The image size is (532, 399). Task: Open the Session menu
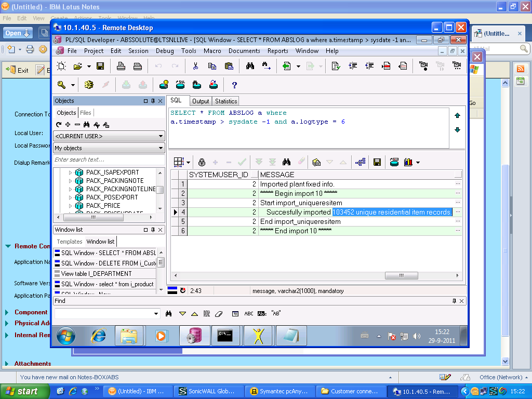point(138,51)
